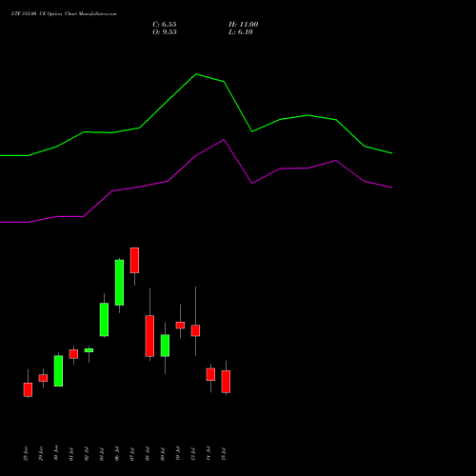Click the peak of the purple indicator line

(224, 140)
